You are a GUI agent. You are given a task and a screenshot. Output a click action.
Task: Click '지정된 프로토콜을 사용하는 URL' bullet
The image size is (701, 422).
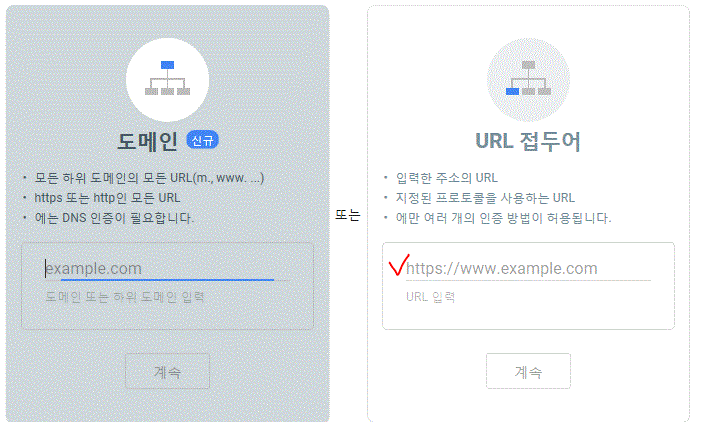click(x=485, y=198)
